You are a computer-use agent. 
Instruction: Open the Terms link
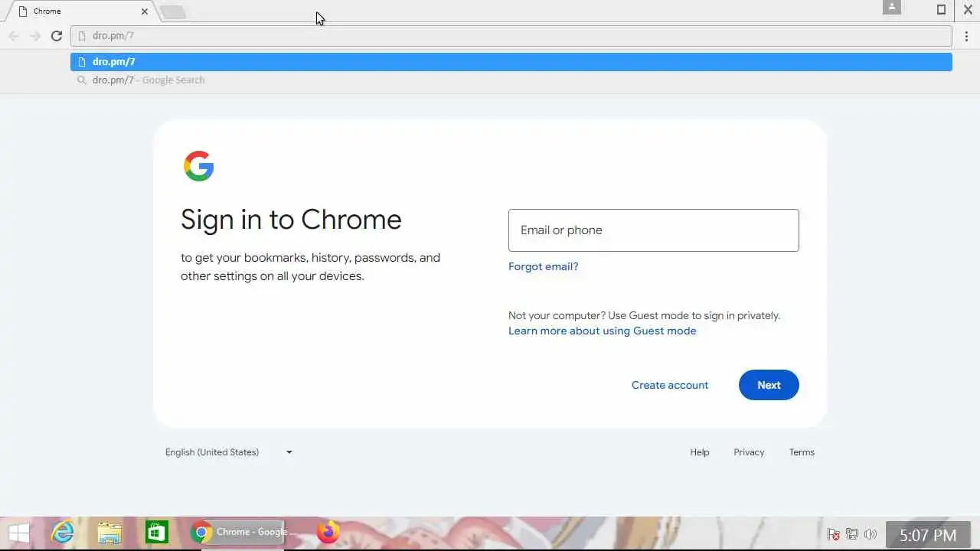802,452
